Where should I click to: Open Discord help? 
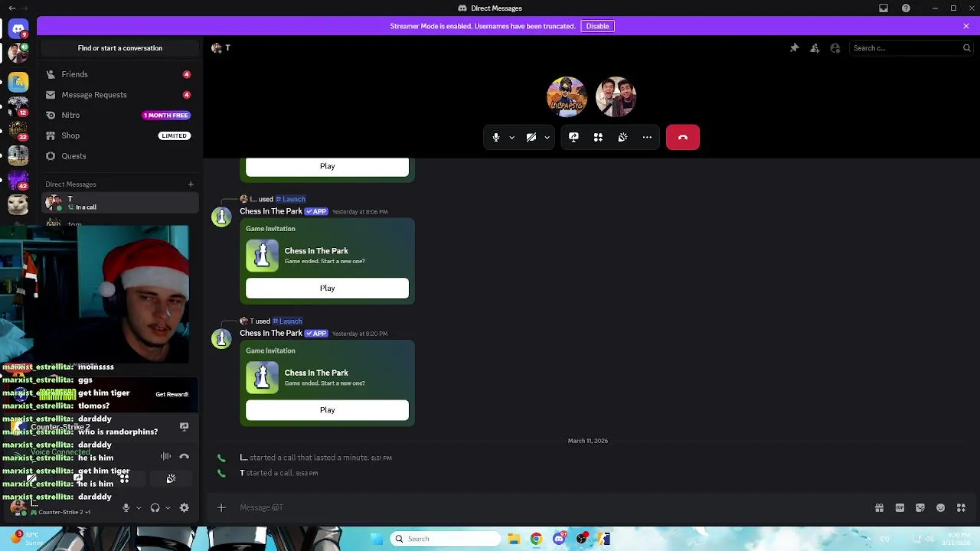point(906,8)
